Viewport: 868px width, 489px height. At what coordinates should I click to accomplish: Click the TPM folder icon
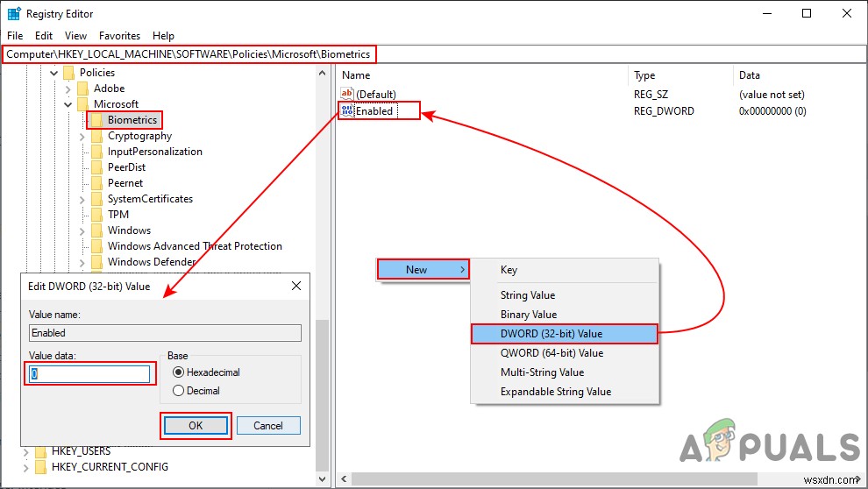click(96, 215)
